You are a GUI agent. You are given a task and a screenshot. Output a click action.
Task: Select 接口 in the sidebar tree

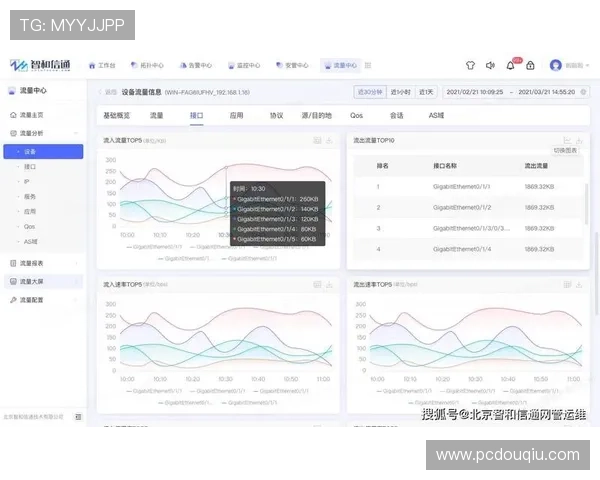pyautogui.click(x=30, y=167)
